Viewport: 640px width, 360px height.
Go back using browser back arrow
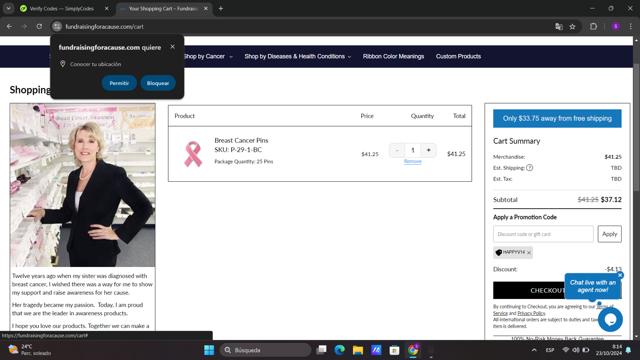point(9,27)
